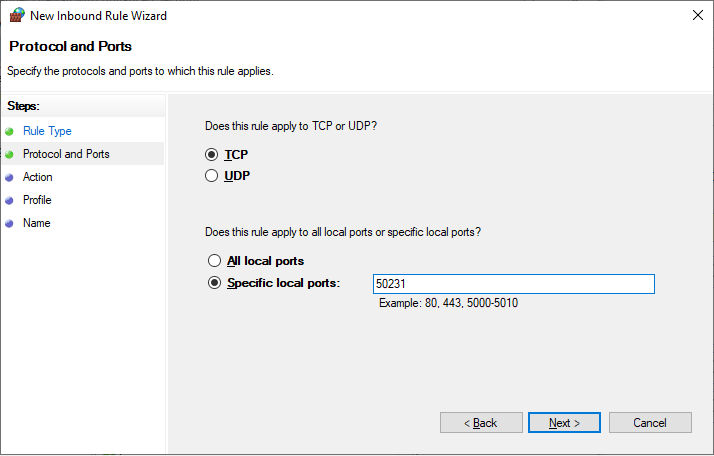Select the TCP protocol option
The height and width of the screenshot is (456, 714).
click(x=212, y=155)
